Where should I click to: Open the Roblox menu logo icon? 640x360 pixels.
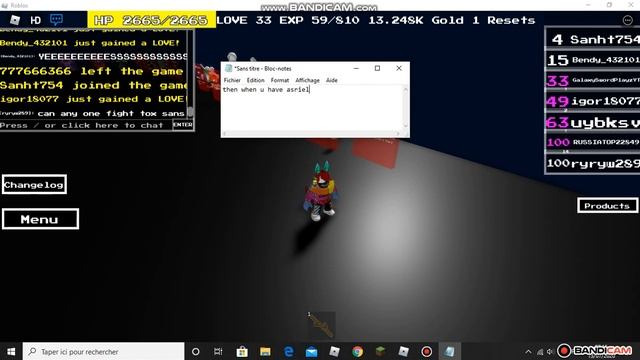click(15, 20)
